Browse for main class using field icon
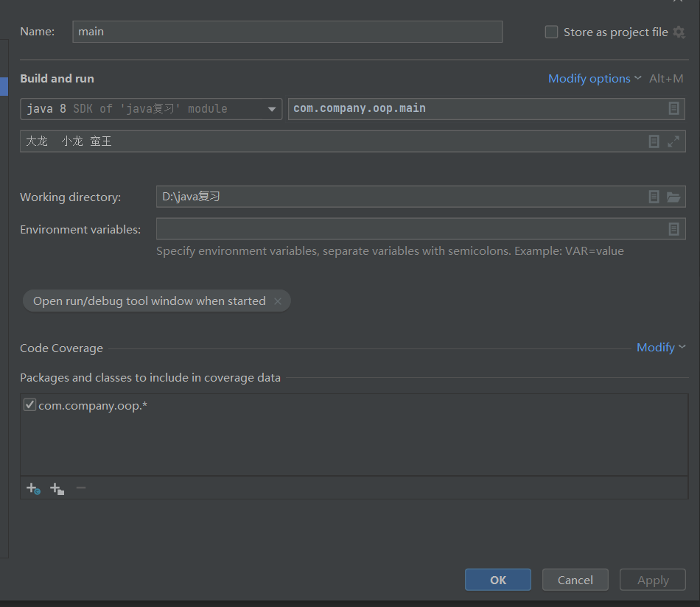Screen dimensions: 700x607 click(673, 108)
